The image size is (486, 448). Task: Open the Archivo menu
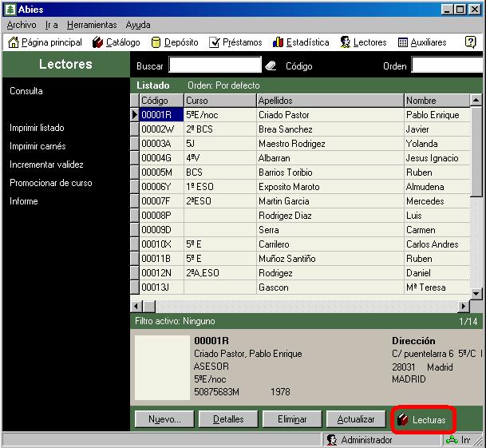tap(22, 25)
